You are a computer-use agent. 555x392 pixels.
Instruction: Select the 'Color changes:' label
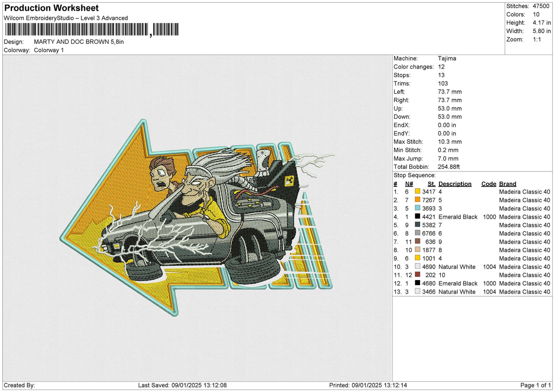point(413,67)
